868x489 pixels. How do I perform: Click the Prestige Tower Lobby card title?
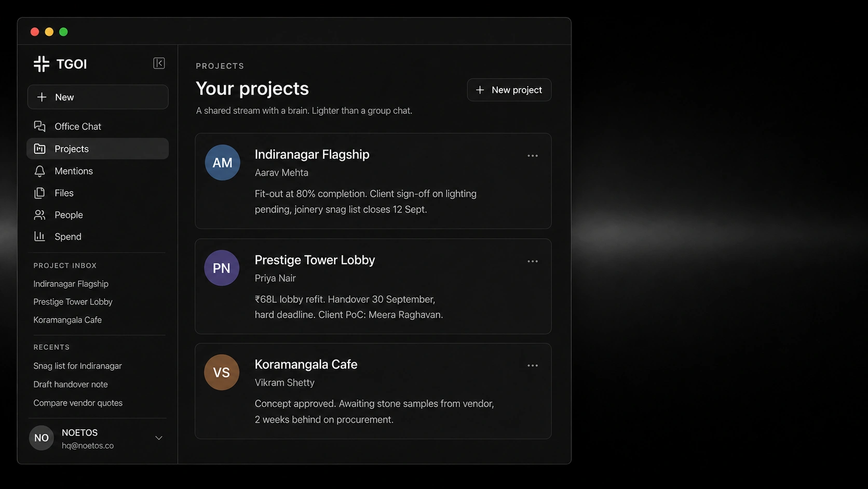(315, 260)
